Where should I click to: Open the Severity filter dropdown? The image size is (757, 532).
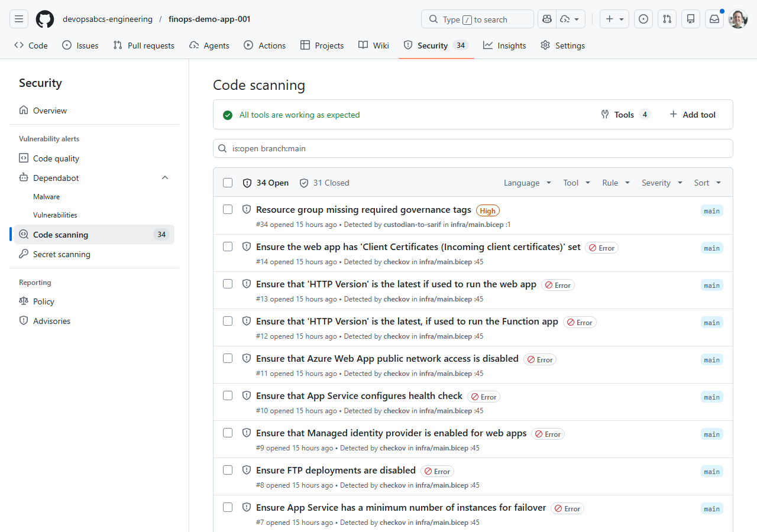coord(661,183)
